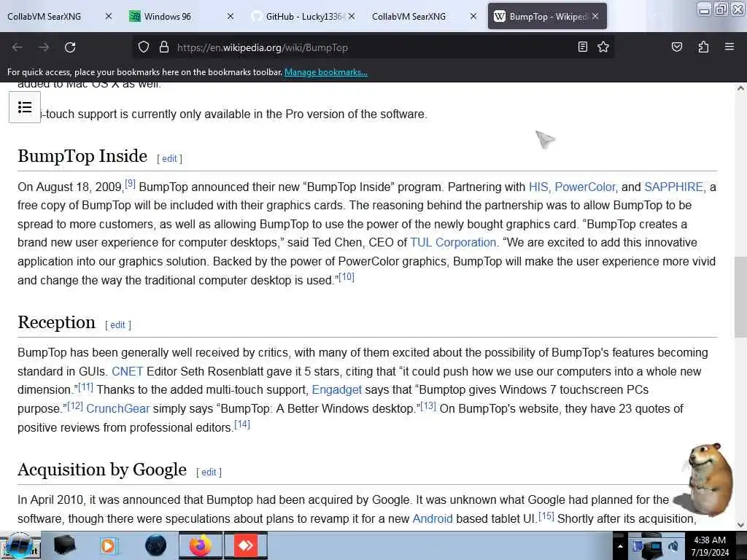Viewport: 747px width, 560px height.
Task: Save page to Pocket
Action: click(676, 47)
